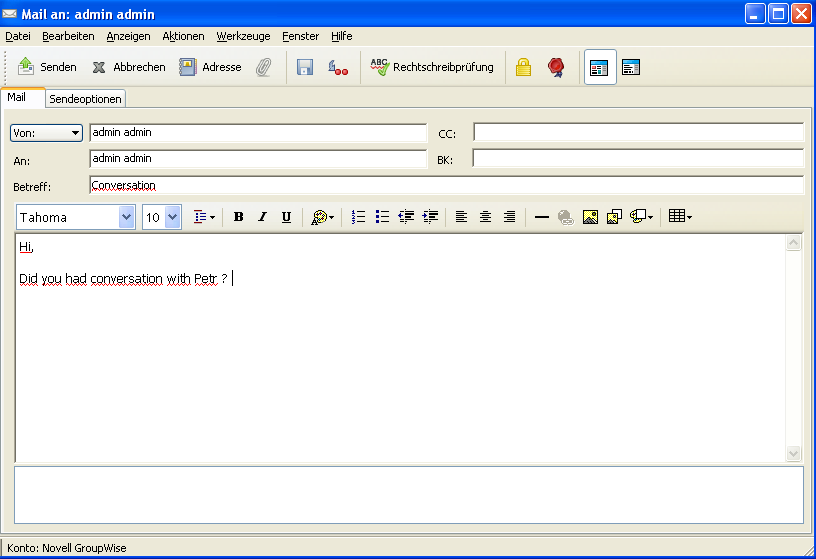Align text to the left

coord(461,217)
